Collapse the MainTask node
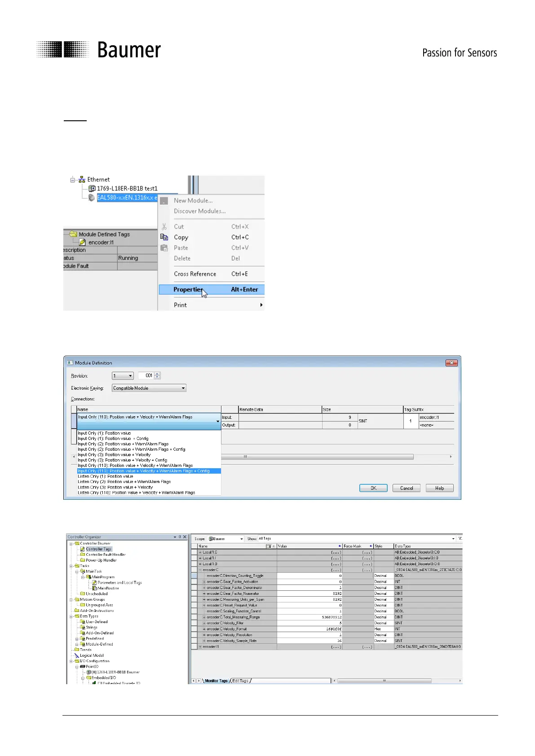Image resolution: width=535 pixels, height=756 pixels. [x=77, y=571]
